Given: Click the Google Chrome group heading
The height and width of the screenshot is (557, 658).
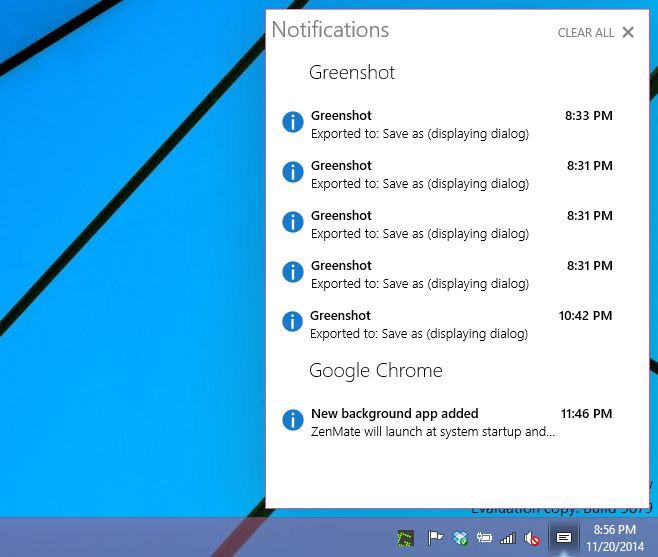Looking at the screenshot, I should pos(375,370).
